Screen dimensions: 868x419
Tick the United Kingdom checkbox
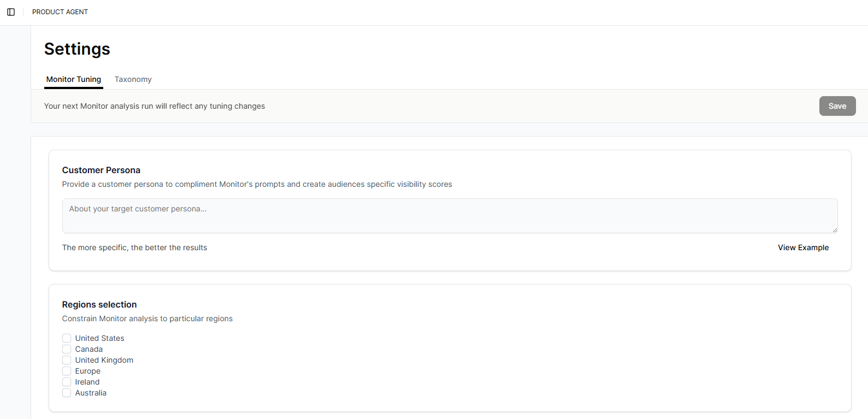pos(67,360)
